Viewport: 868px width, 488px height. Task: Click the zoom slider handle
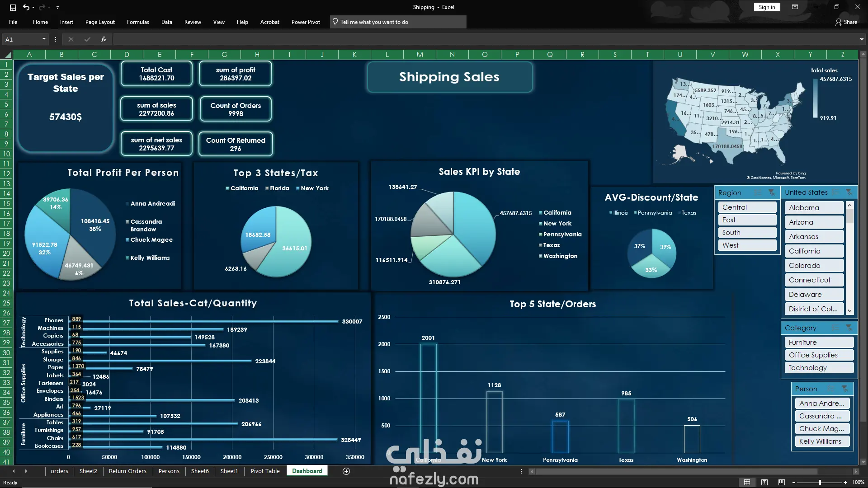pos(820,483)
